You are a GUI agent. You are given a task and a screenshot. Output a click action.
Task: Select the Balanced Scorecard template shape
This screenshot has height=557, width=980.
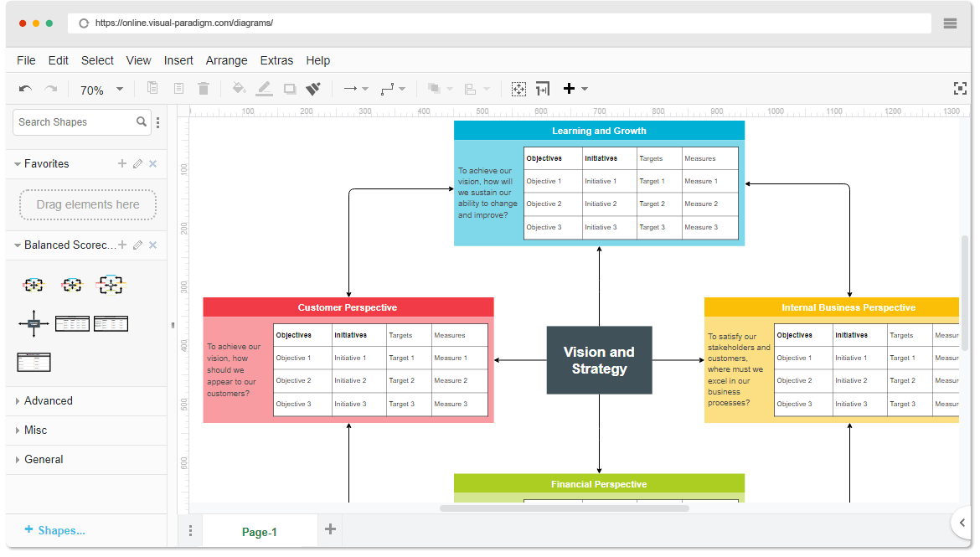pos(34,285)
